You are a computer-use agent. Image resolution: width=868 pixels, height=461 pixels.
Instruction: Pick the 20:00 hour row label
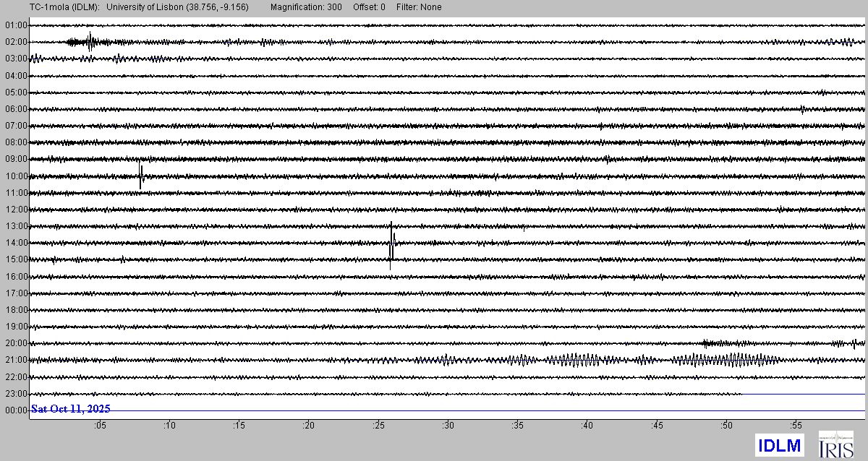[16, 343]
